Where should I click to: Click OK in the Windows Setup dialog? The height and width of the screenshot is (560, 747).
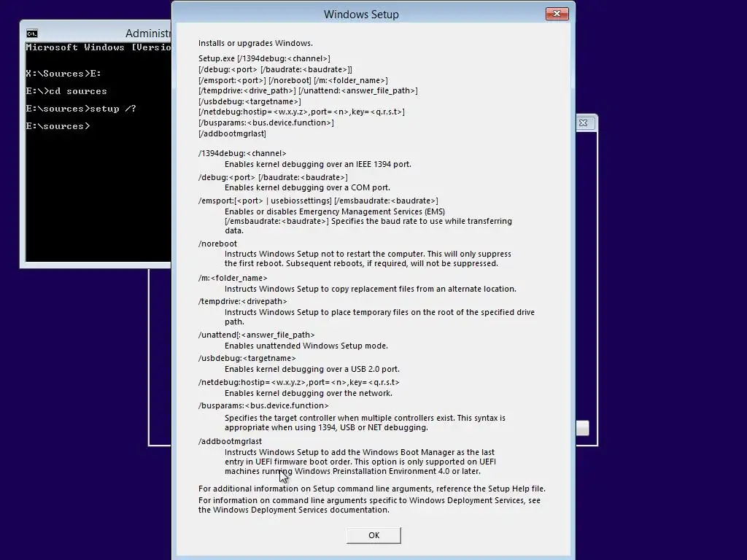[373, 535]
